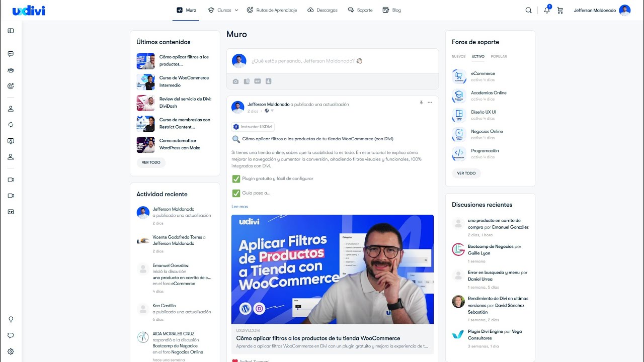The image size is (644, 362).
Task: Click VER TODO under Últimos contenidos
Action: coord(151,162)
